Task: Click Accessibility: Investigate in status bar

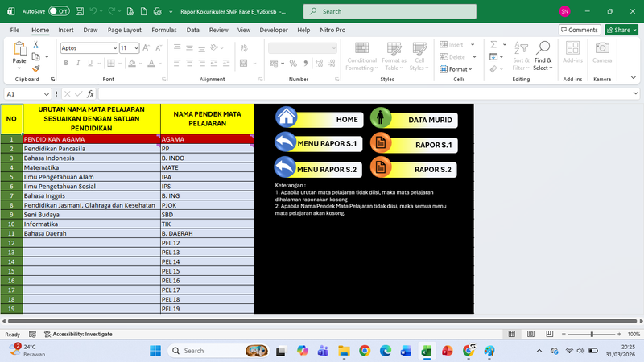Action: [x=78, y=334]
